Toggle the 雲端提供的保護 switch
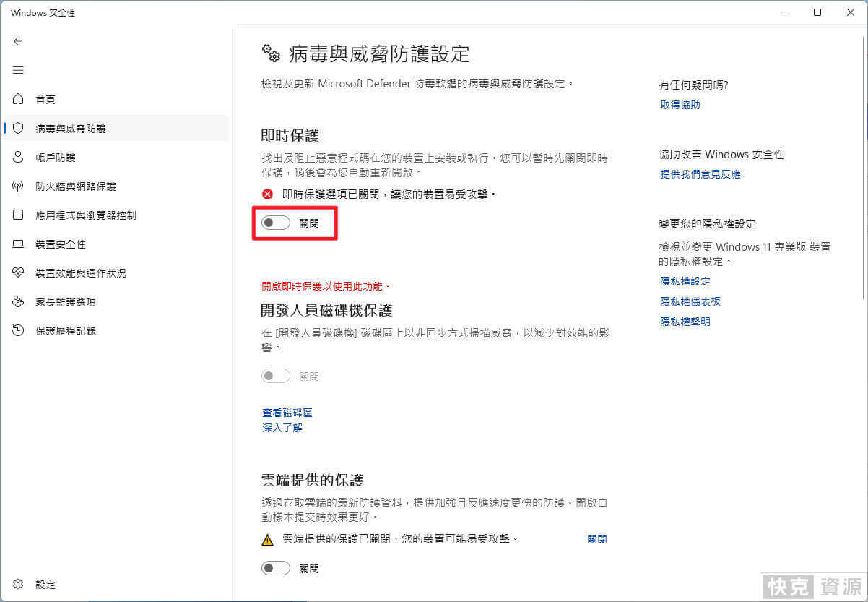Image resolution: width=868 pixels, height=602 pixels. click(276, 568)
